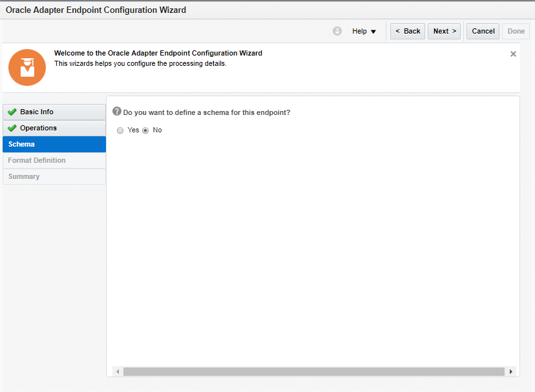Click the horizontal scrollbar thumb
Screen dimensions: 535x392
pos(314,371)
